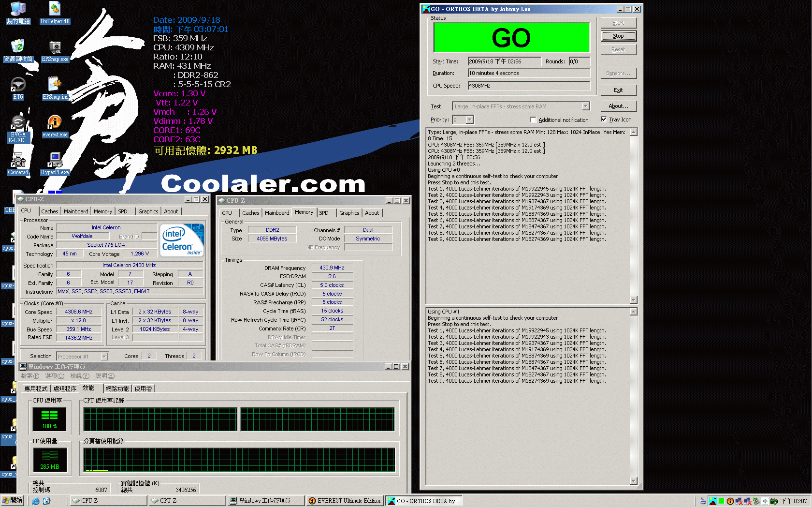Open the Processor #1 selection dropdown
812x508 pixels.
point(104,357)
